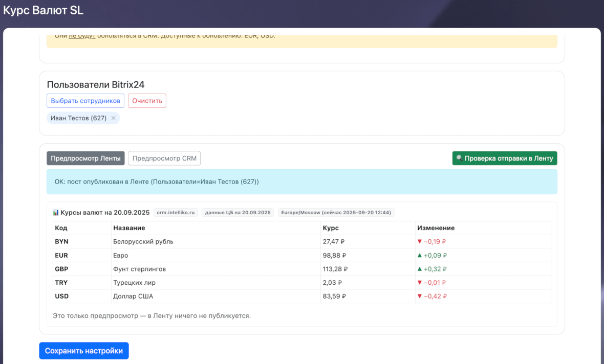Click the Курс column header
Screen dimensions: 604x364
[x=330, y=228]
